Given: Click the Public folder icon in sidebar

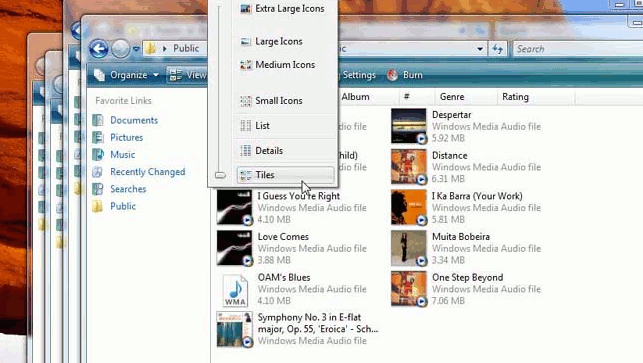Looking at the screenshot, I should 98,206.
